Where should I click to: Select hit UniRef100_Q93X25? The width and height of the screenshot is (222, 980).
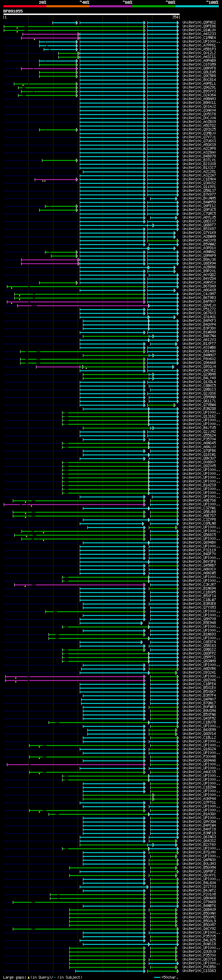point(199,130)
